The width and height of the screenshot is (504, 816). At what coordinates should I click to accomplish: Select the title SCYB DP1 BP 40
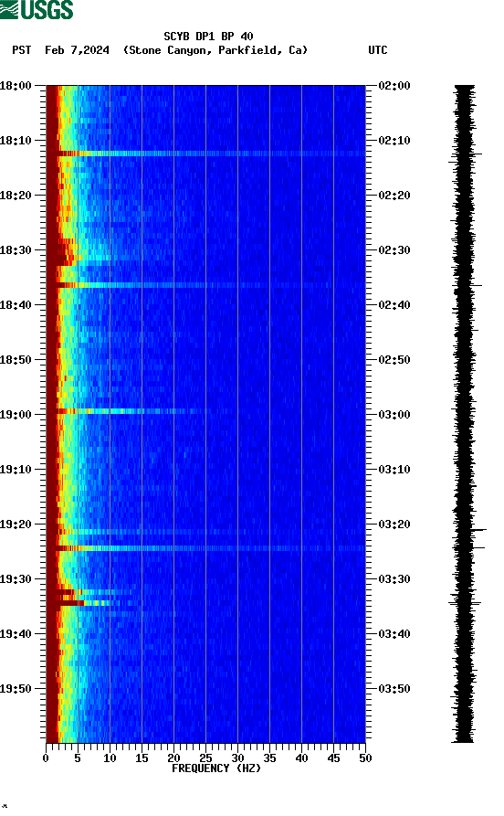[208, 37]
